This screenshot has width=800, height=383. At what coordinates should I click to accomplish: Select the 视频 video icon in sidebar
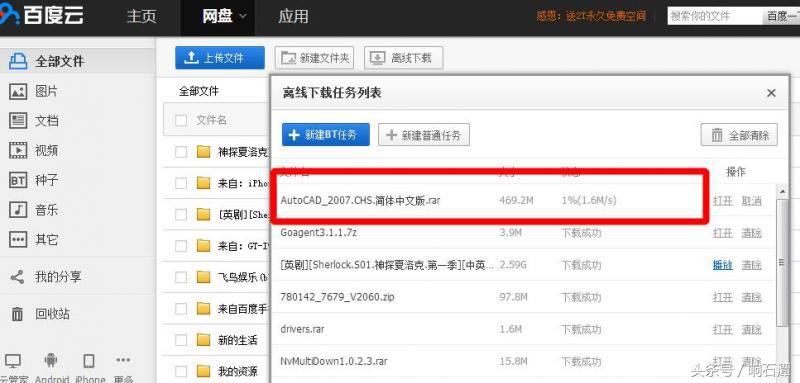tap(18, 150)
